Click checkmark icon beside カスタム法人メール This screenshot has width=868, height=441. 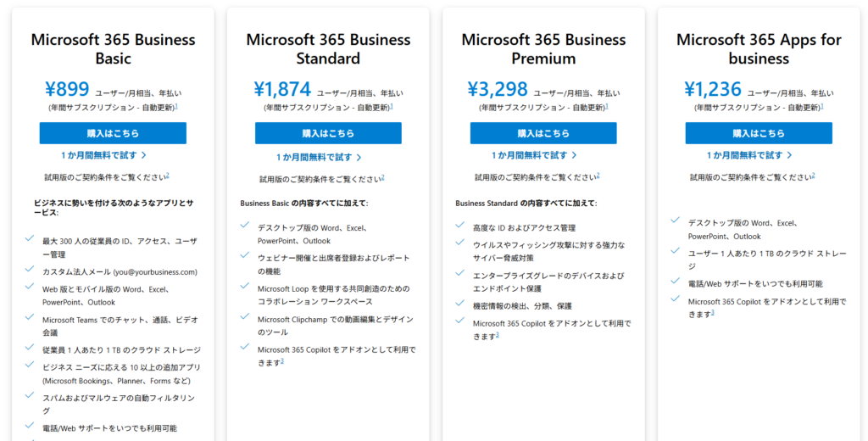pos(30,269)
